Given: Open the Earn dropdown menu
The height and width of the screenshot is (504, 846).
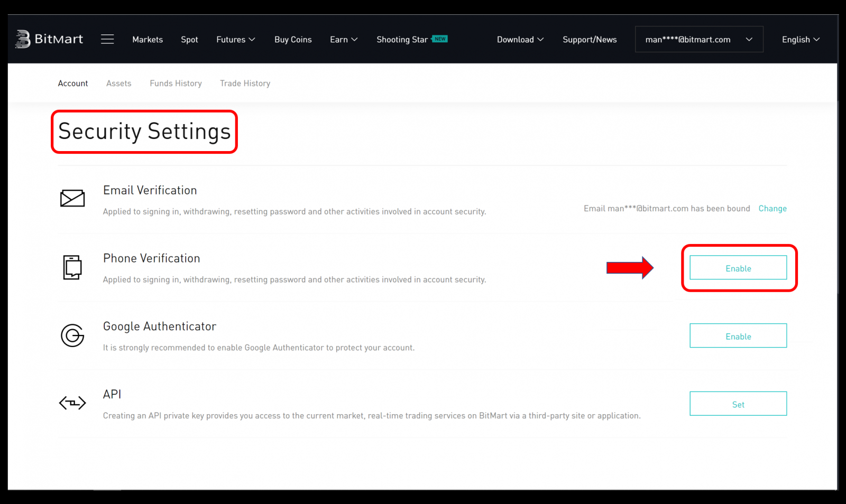Looking at the screenshot, I should pyautogui.click(x=343, y=39).
